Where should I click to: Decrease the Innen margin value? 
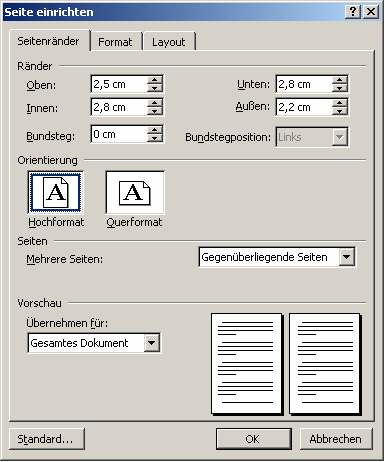point(155,111)
